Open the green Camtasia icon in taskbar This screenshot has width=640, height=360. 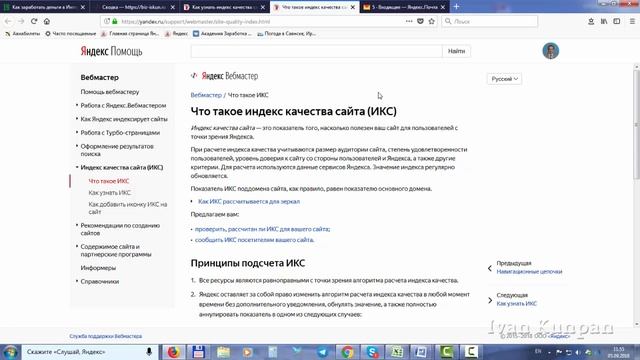[x=446, y=352]
